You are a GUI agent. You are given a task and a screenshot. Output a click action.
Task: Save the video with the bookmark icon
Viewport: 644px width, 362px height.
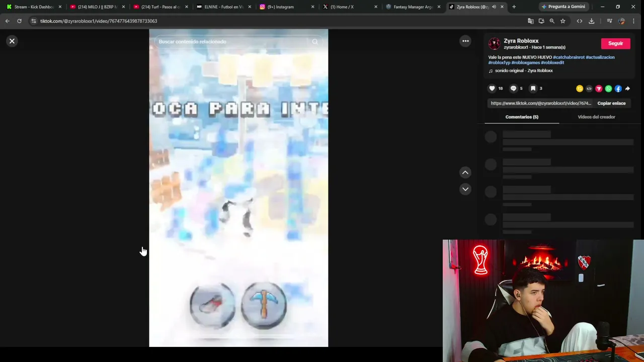533,88
